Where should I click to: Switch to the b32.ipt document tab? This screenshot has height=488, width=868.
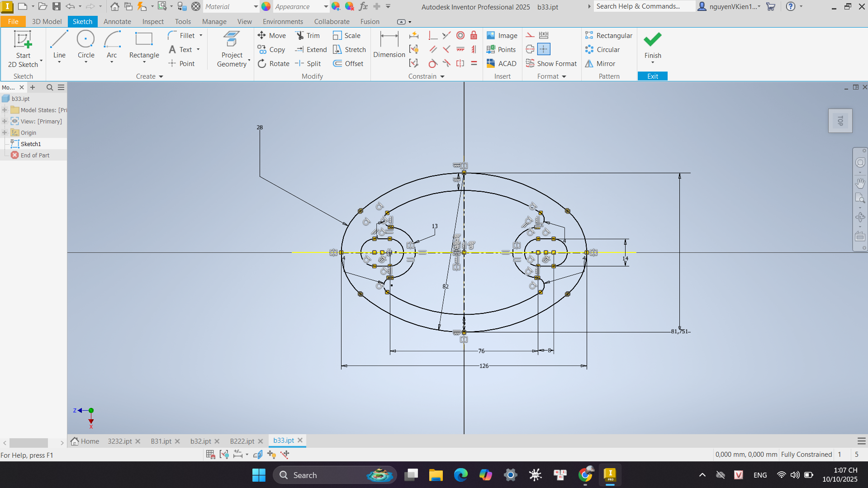[x=200, y=441]
